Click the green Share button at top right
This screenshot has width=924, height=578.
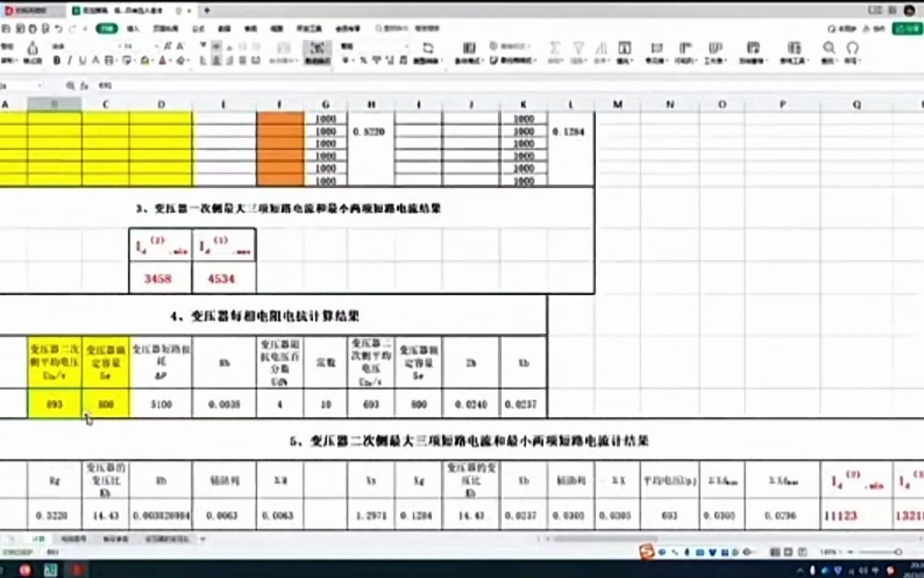coord(907,28)
